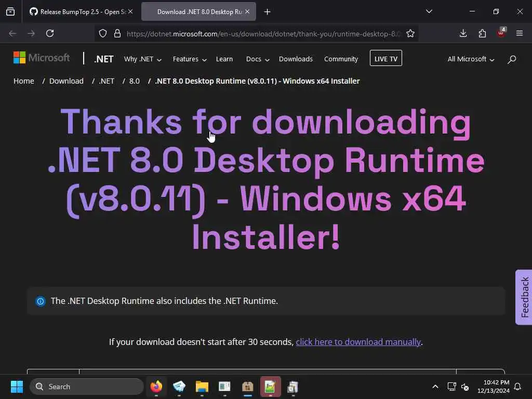Open the Learn nav item
The width and height of the screenshot is (532, 399).
224,59
